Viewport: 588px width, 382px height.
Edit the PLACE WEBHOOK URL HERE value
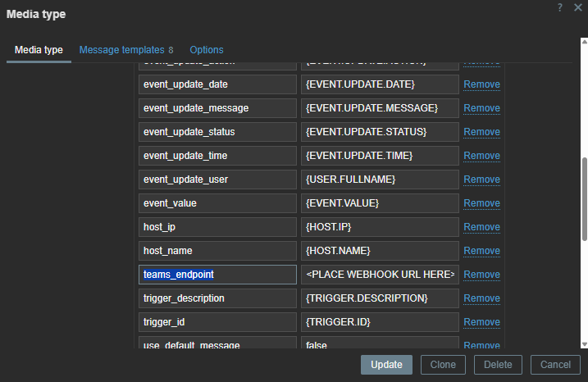pos(379,275)
